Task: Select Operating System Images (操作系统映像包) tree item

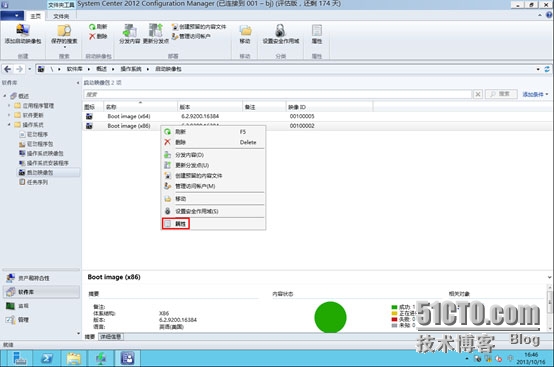Action: (x=41, y=153)
